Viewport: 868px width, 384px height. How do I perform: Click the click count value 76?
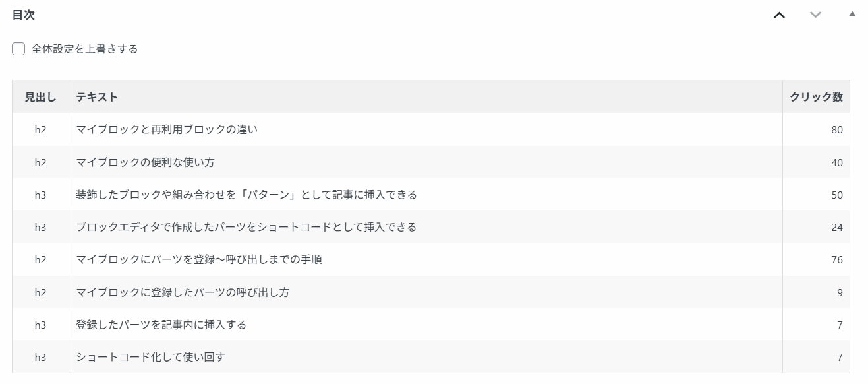click(836, 260)
